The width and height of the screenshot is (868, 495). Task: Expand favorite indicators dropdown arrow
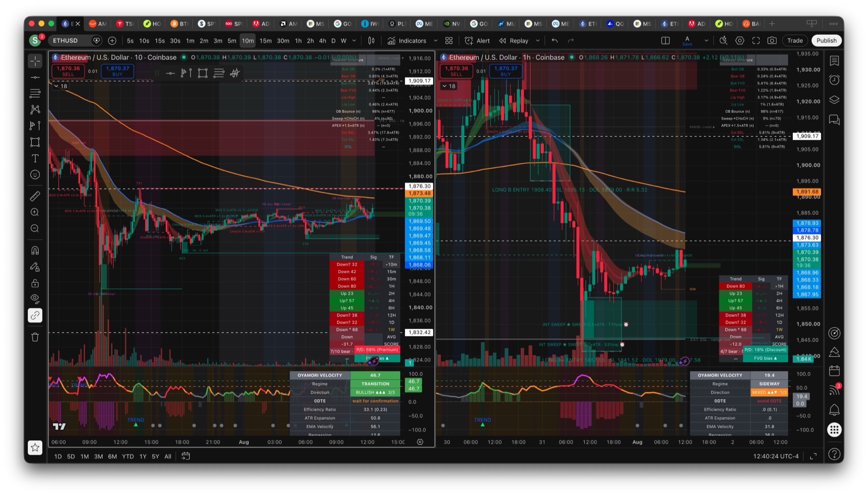435,40
